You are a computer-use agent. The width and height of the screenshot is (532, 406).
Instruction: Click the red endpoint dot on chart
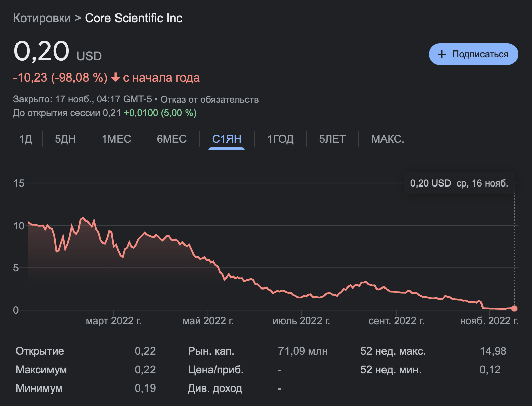[x=514, y=308]
